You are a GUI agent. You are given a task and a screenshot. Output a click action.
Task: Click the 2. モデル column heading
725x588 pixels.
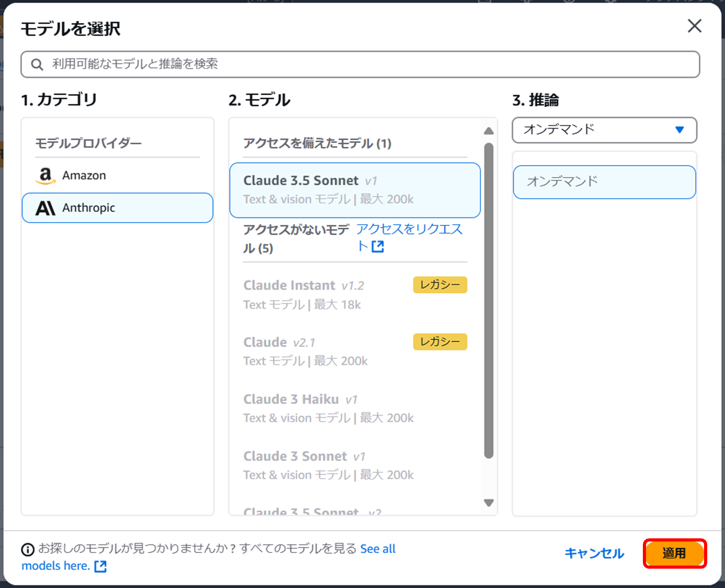259,99
